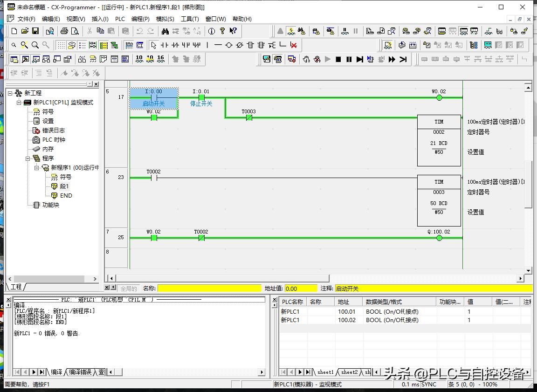This screenshot has width=537, height=392.
Task: Toggle Work Online connection
Action: tap(280, 31)
